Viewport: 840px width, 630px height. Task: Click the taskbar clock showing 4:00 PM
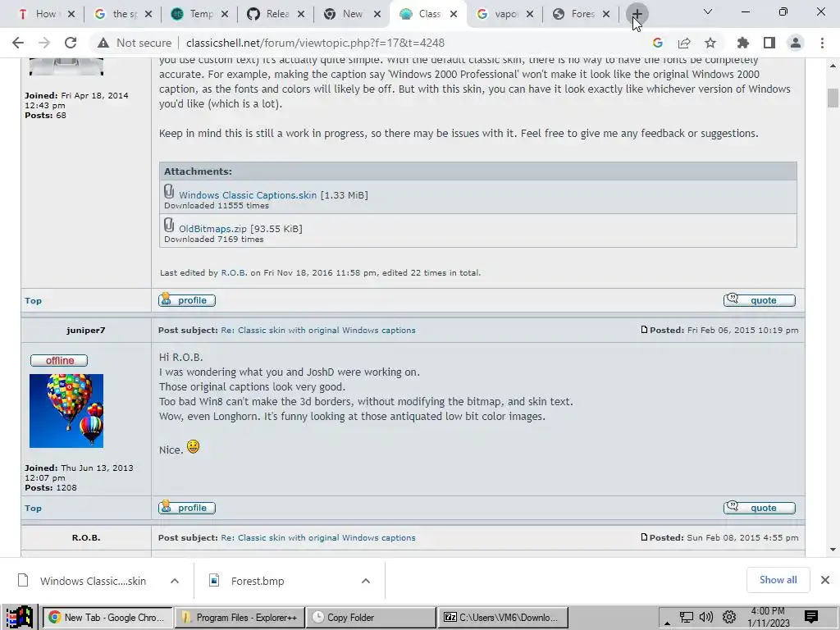tap(768, 617)
